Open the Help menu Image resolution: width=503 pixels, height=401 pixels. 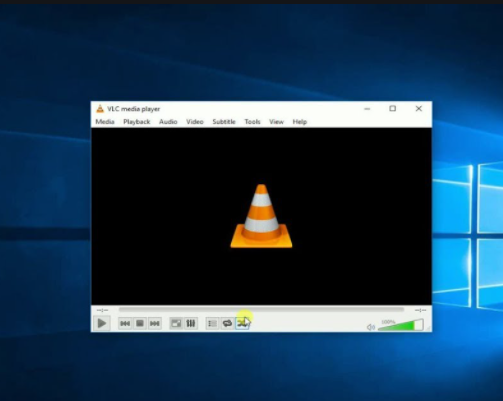point(300,122)
